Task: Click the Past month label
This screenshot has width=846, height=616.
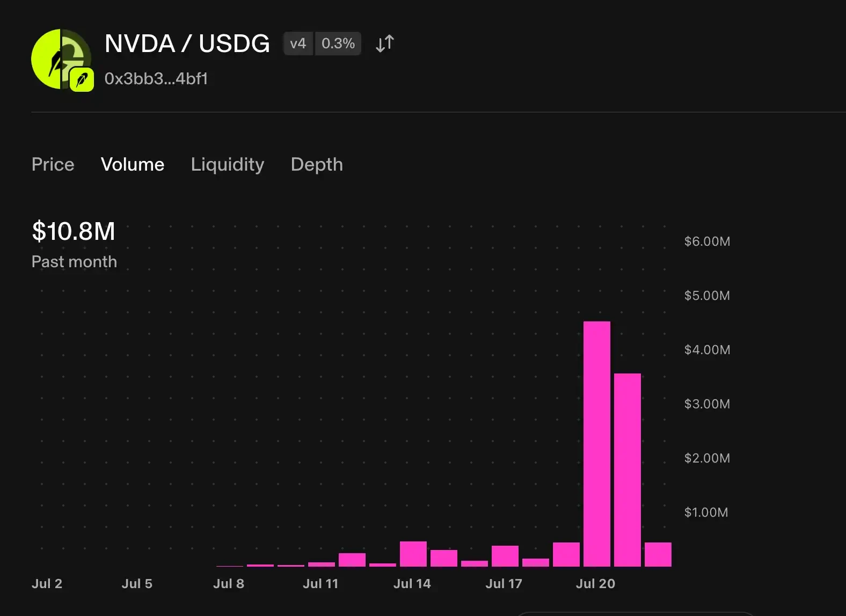Action: pos(74,261)
